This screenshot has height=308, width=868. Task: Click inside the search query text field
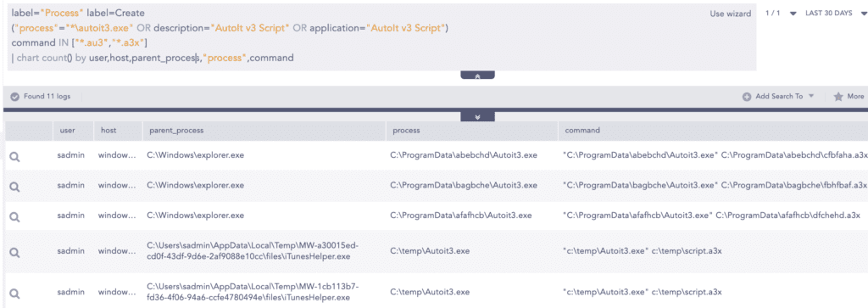point(381,36)
